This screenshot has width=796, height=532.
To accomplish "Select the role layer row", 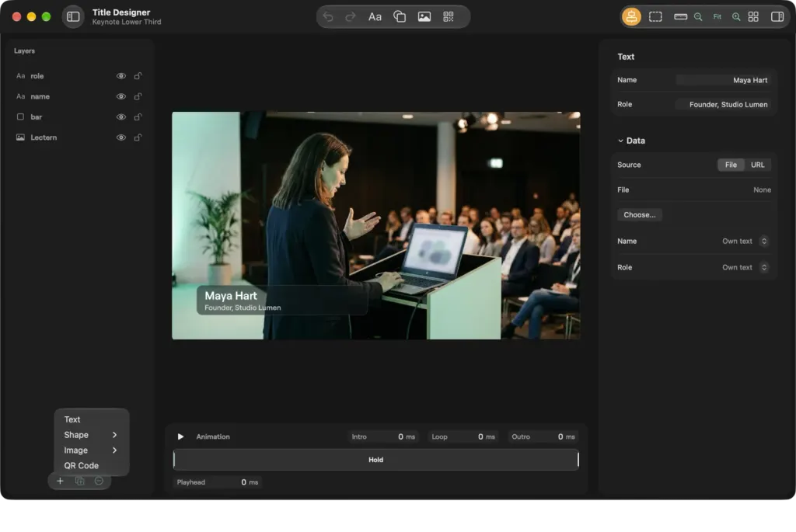I will 79,76.
